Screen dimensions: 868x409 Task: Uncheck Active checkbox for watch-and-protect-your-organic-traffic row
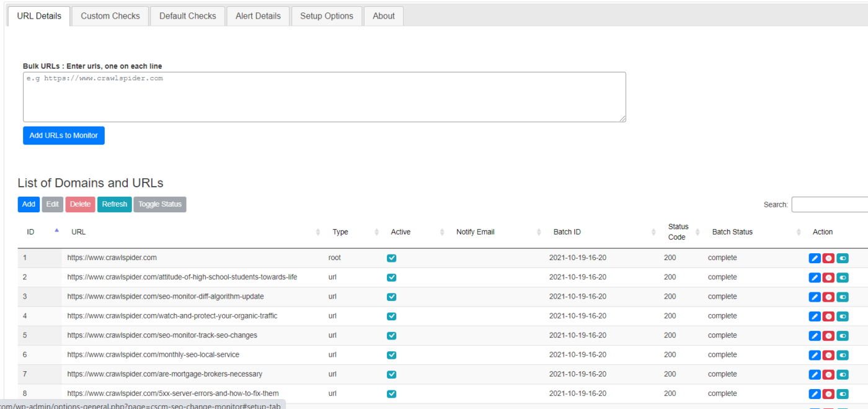pos(391,317)
